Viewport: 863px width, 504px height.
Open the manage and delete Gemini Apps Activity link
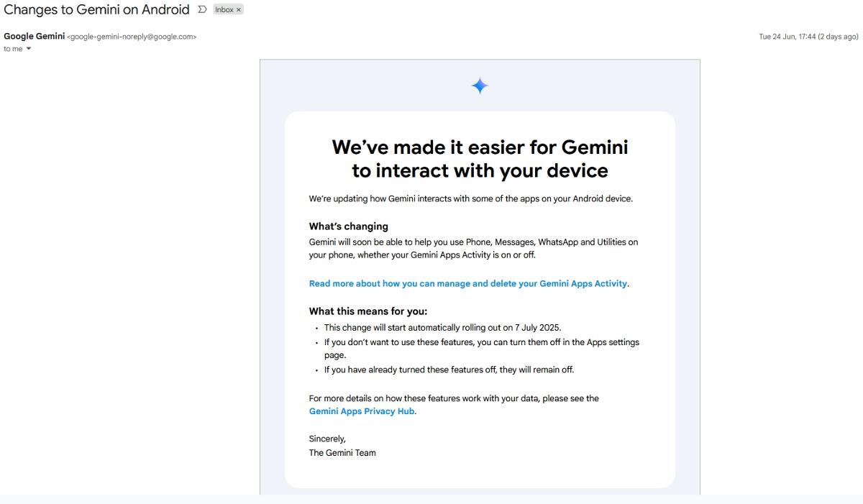tap(468, 283)
